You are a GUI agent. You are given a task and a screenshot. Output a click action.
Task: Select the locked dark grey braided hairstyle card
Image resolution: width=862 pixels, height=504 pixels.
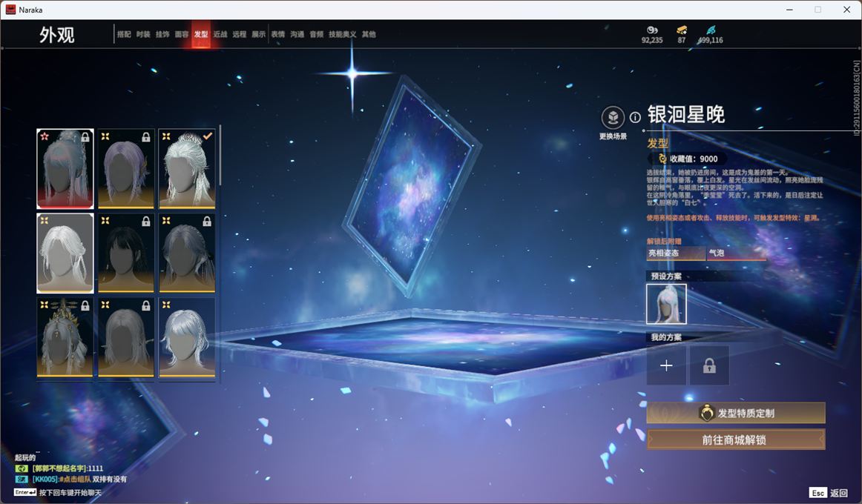[x=187, y=253]
